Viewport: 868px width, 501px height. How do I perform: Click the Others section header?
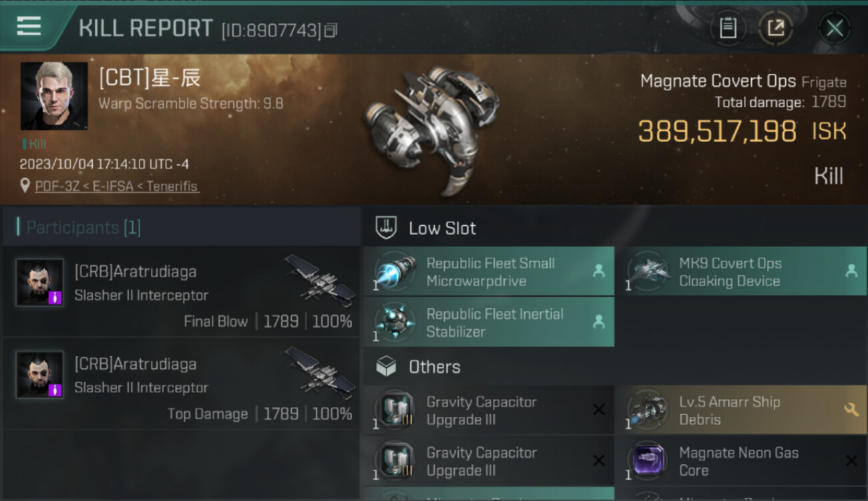[434, 367]
